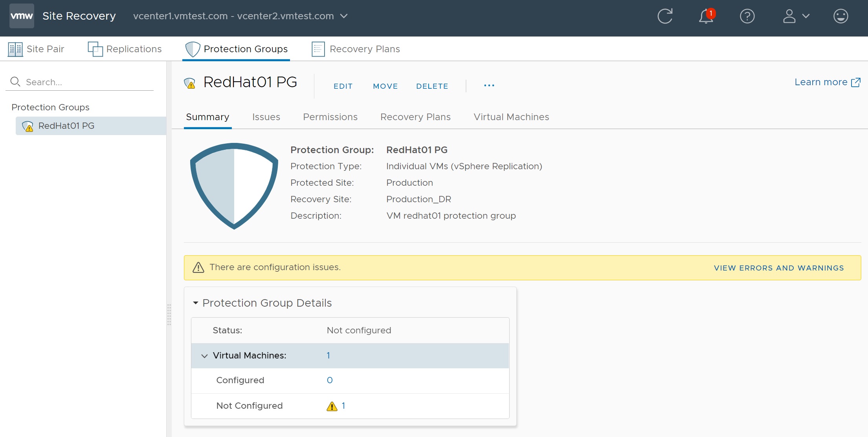Select RedHat01 PG in the tree
868x437 pixels.
coord(66,126)
